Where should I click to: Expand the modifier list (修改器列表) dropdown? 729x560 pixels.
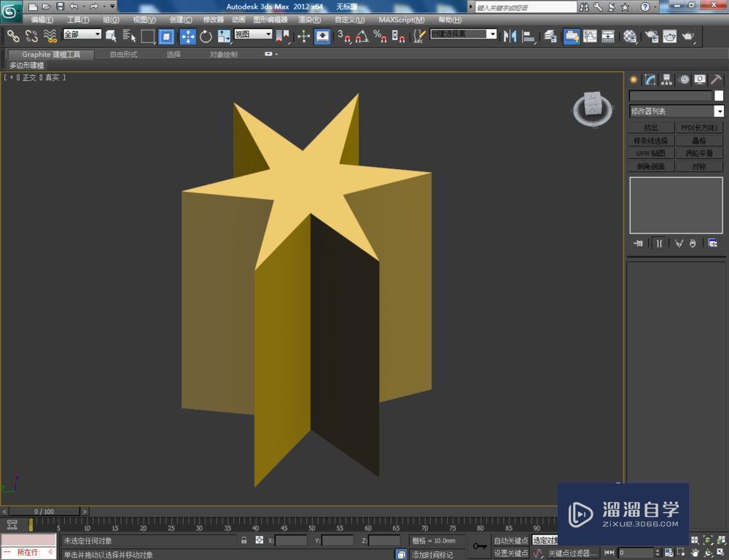coord(719,112)
